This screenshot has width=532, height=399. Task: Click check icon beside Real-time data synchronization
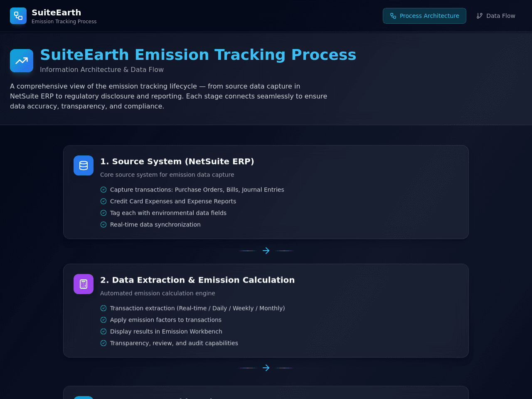[x=103, y=224]
